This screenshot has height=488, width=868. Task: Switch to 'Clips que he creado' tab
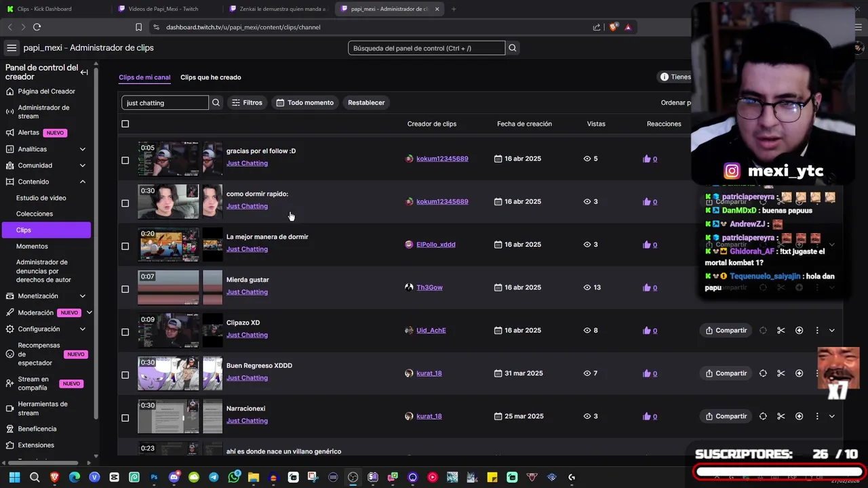(x=210, y=77)
